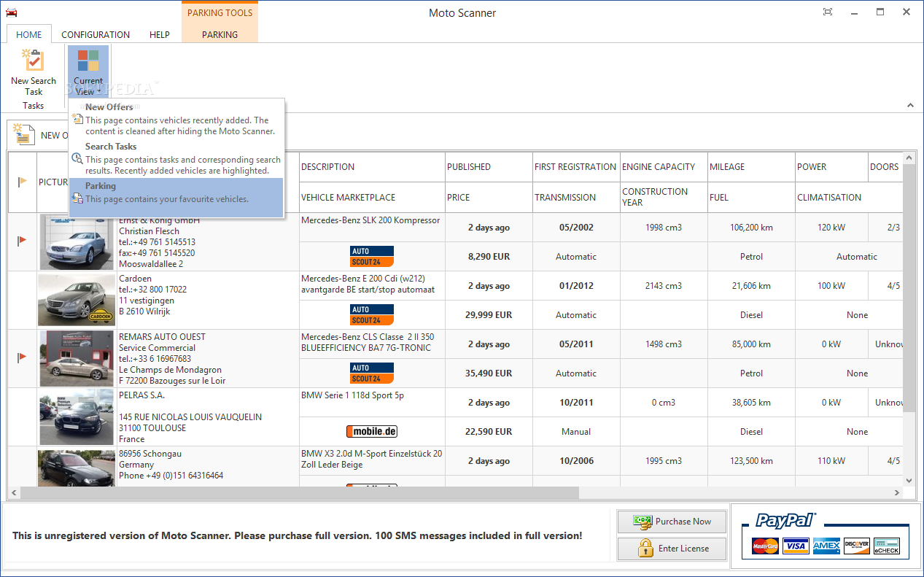Sort by the POWER column header
This screenshot has height=577, width=924.
831,167
